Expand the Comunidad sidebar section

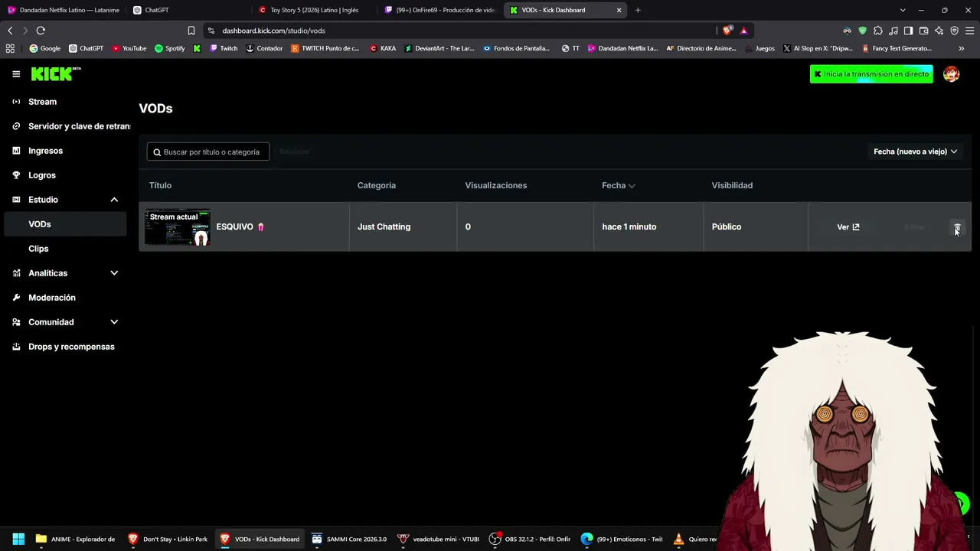(x=114, y=322)
